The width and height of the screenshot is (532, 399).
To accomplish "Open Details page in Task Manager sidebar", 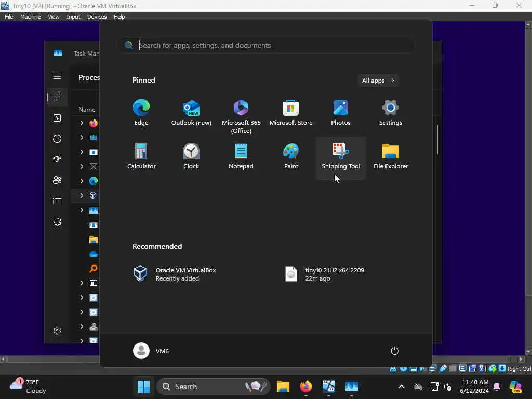I will coord(57,201).
